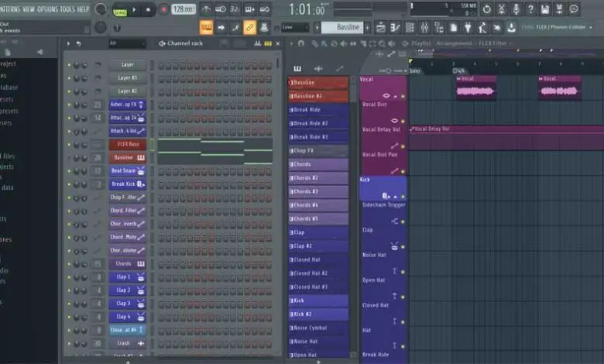Select Break Ride pattern in picker
This screenshot has width=604, height=364.
(x=318, y=110)
